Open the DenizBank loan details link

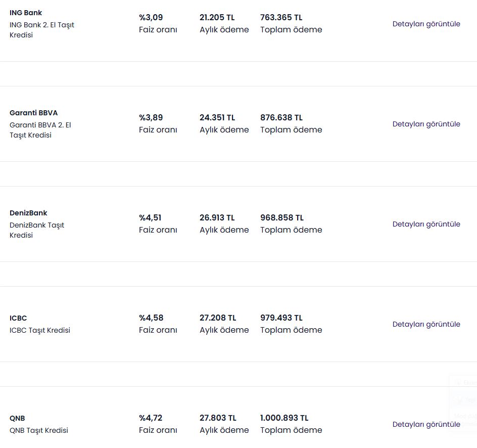coord(426,225)
